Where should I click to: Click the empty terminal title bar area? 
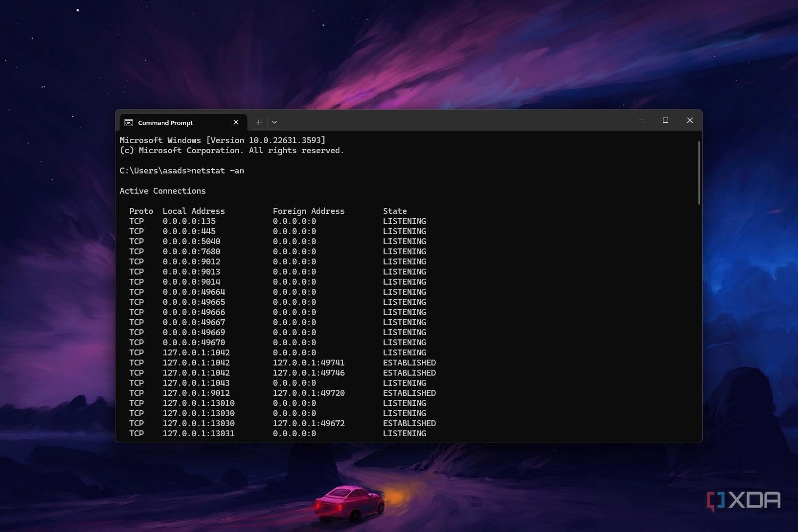[452, 121]
